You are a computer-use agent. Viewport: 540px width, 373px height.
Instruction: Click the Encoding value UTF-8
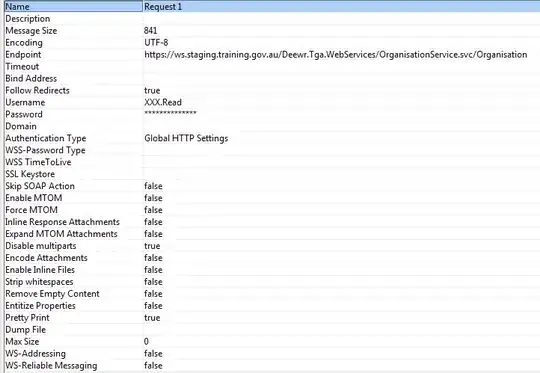point(156,43)
